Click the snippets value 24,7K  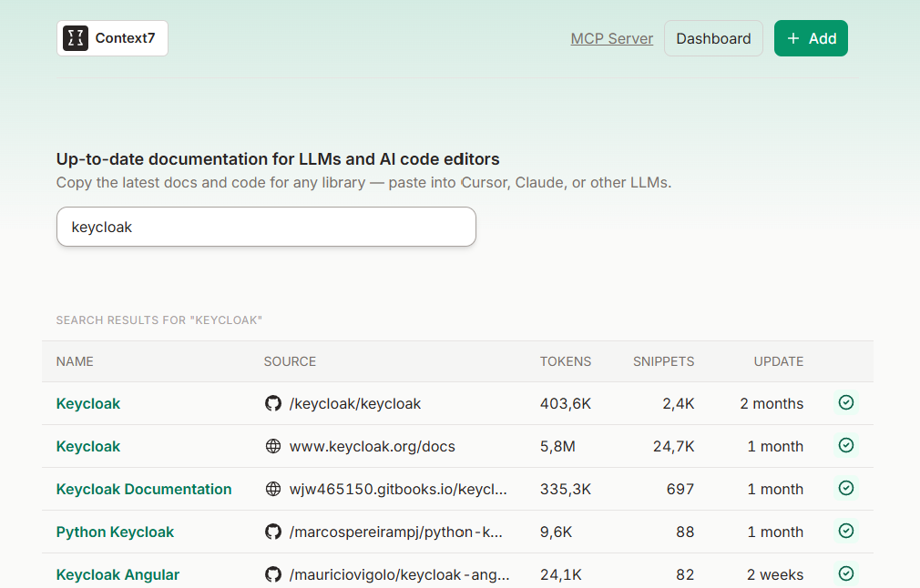pos(673,446)
